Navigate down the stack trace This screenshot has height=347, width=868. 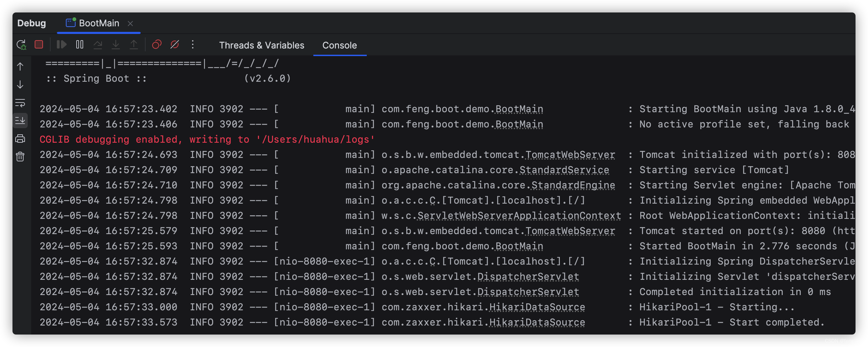20,85
